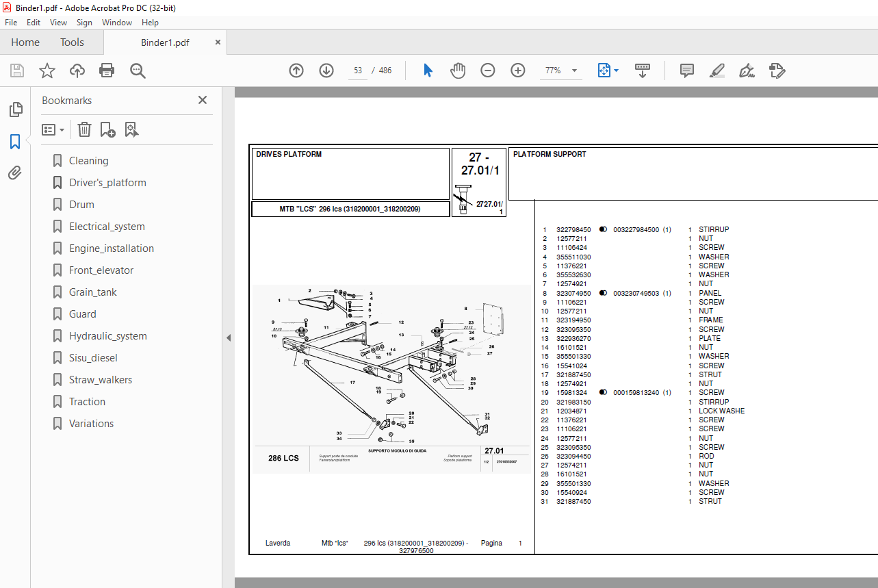This screenshot has width=878, height=588.
Task: Click the page number input field
Action: pos(357,71)
